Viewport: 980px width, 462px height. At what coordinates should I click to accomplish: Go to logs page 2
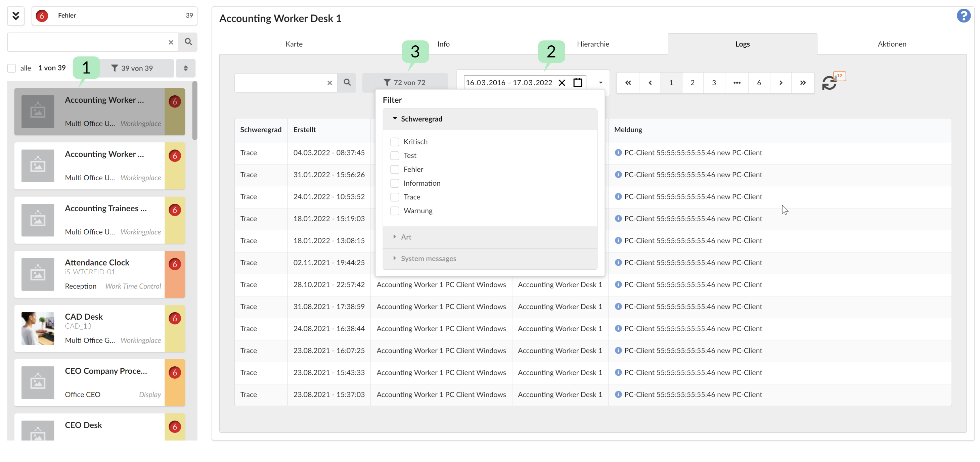[693, 83]
